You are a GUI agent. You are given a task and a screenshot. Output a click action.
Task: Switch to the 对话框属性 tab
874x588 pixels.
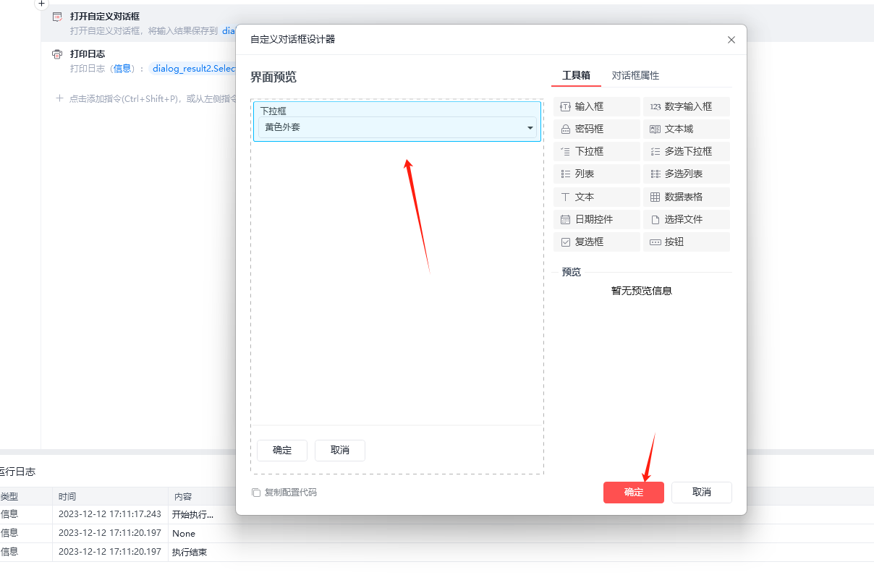[635, 75]
